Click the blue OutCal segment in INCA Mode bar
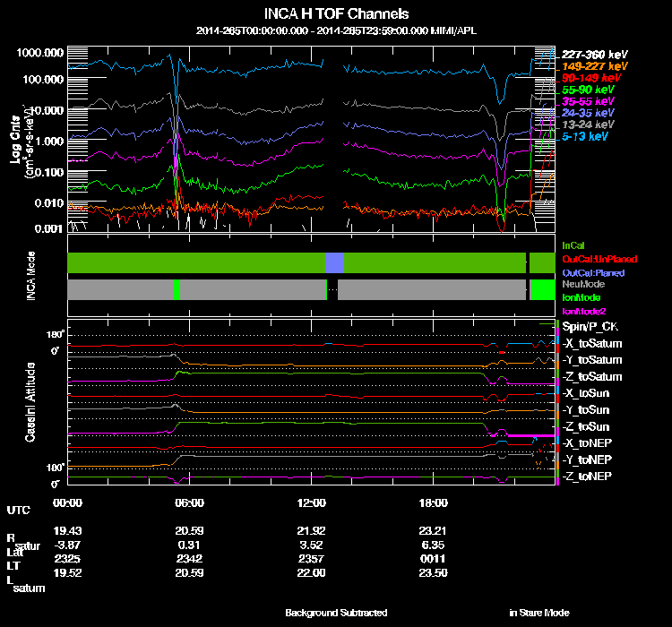The height and width of the screenshot is (627, 672). (x=334, y=262)
